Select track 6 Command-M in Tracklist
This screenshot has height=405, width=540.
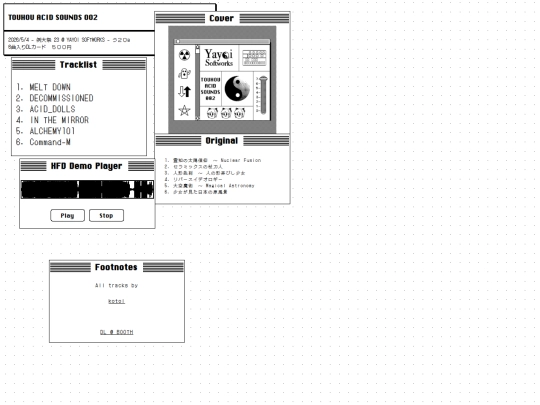pos(43,142)
